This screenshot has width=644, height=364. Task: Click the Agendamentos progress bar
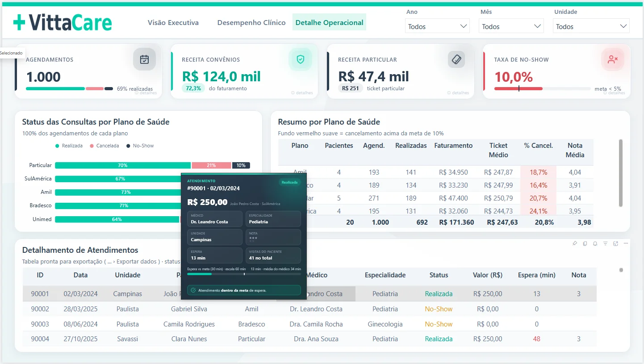point(69,88)
